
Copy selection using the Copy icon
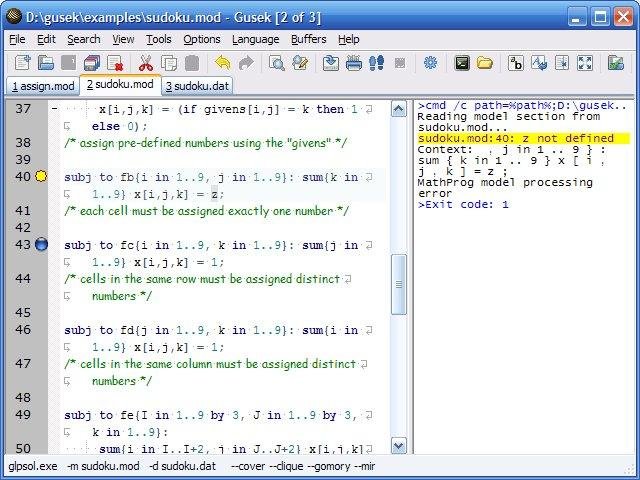[169, 63]
